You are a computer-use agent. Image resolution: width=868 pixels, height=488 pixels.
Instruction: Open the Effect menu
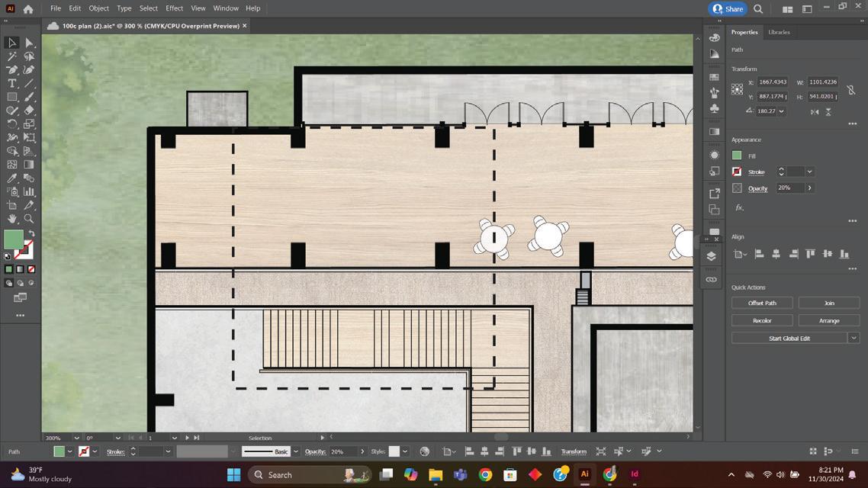pos(174,8)
